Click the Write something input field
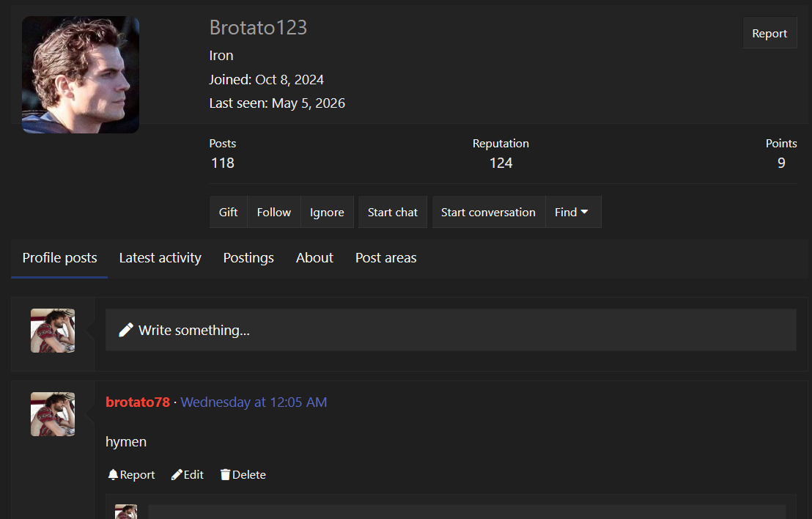Viewport: 812px width, 519px height. click(451, 330)
